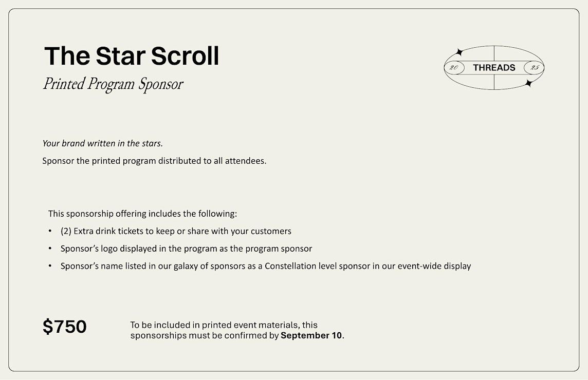588x380 pixels.
Task: Click the lower-right sparkle star on logo
Action: coord(529,83)
